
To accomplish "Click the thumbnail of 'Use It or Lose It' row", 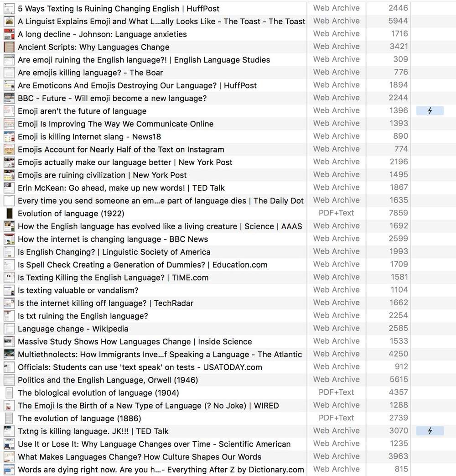I will pos(9,444).
